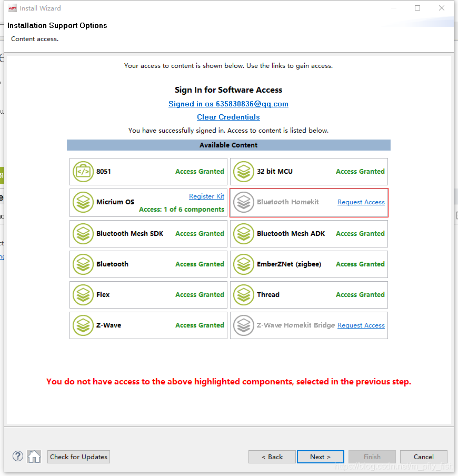Click Access Granted status for Bluetooth Mesh ADK
The width and height of the screenshot is (458, 476).
(360, 234)
